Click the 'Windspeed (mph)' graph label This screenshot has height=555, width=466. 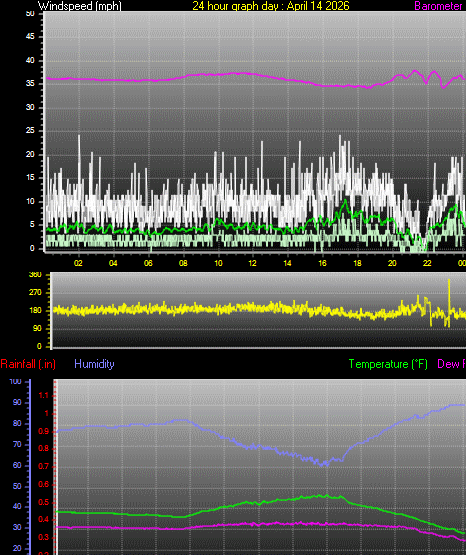point(80,6)
